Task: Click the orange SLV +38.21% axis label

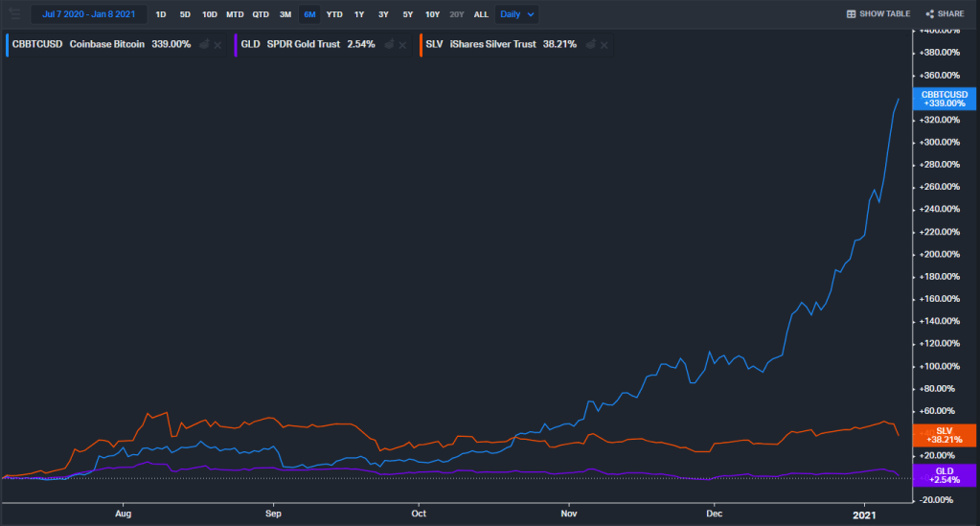Action: [x=943, y=434]
